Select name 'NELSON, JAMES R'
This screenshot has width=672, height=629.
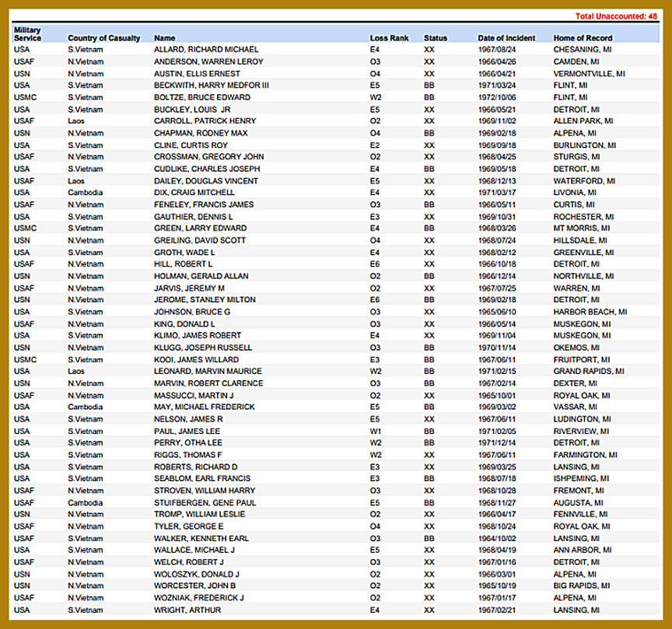pyautogui.click(x=188, y=419)
